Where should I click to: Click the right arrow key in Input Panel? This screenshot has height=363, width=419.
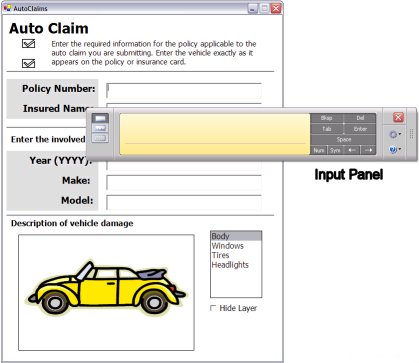[368, 150]
